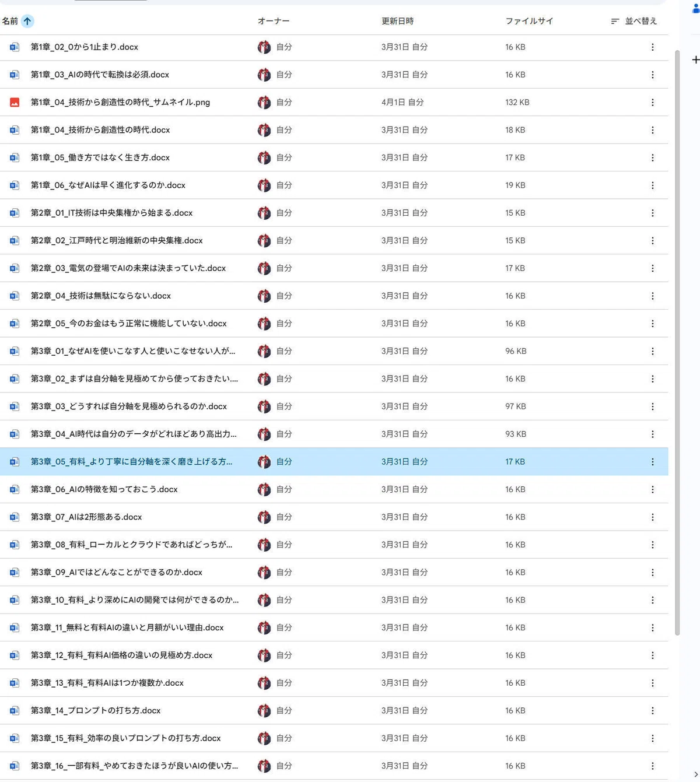700x782 pixels.
Task: Open more actions for 第3章_14_プロンプトの打ち方.docx
Action: [652, 711]
